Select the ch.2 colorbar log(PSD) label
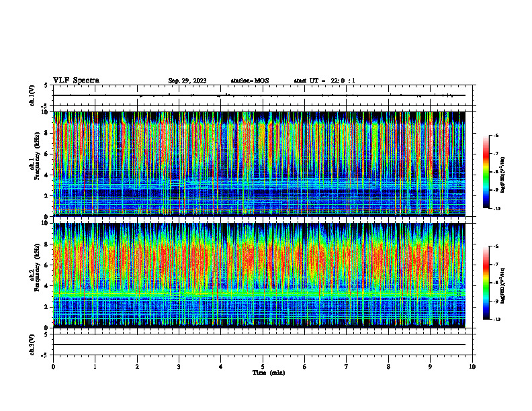The width and height of the screenshot is (532, 411). coord(502,285)
